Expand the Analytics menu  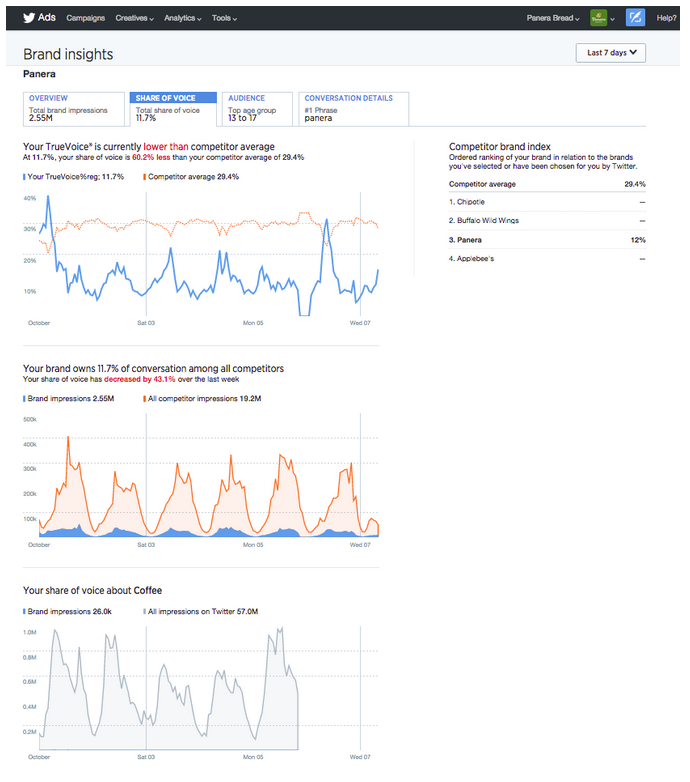click(182, 18)
